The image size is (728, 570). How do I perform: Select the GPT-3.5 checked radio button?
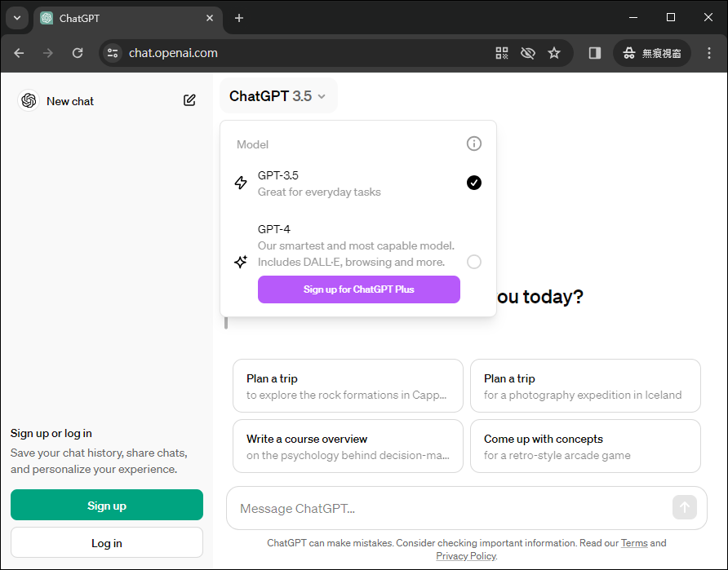click(x=473, y=183)
